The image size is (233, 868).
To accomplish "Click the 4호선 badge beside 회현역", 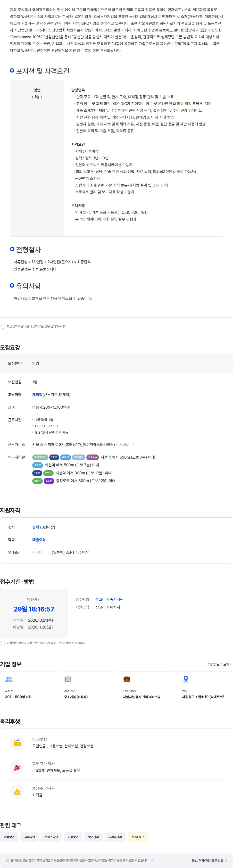I will pos(37,465).
